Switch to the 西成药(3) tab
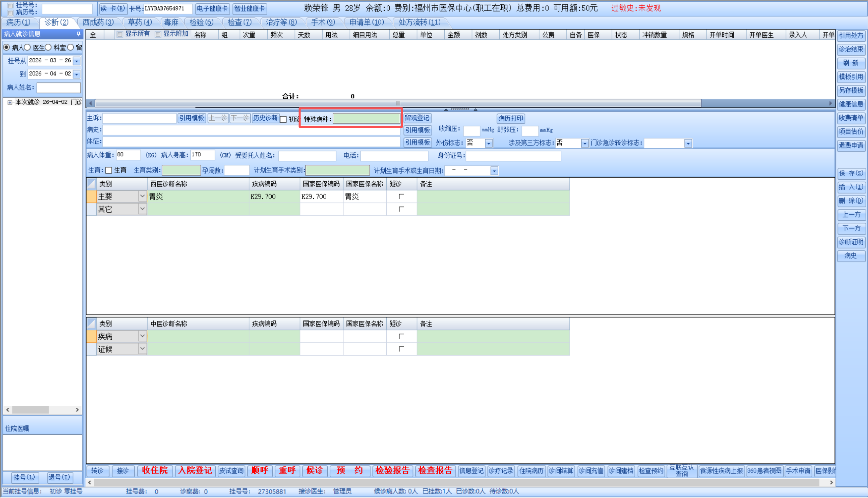 [x=98, y=23]
